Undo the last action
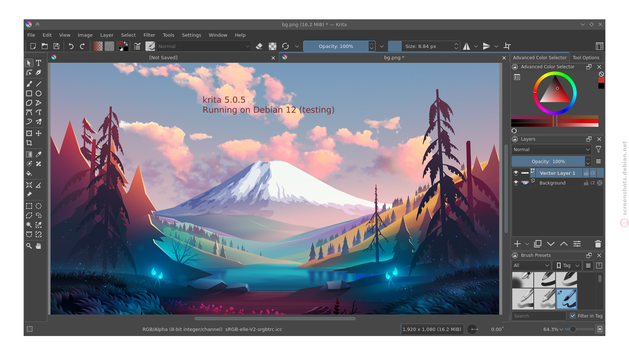 point(71,46)
